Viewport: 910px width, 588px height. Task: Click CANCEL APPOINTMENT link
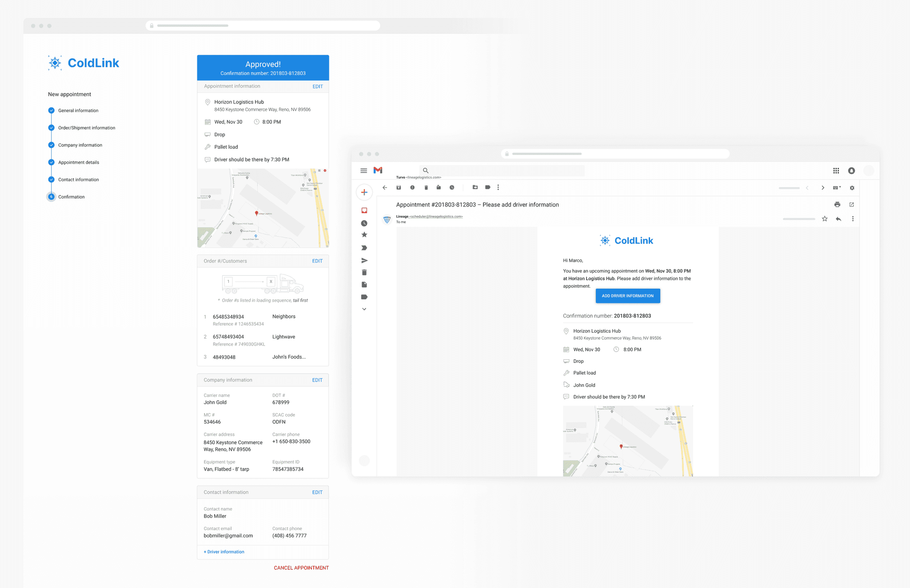pos(301,568)
